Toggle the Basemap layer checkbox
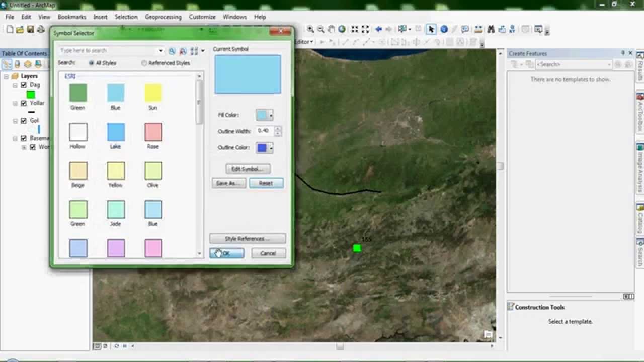Image resolution: width=644 pixels, height=362 pixels. coord(24,138)
